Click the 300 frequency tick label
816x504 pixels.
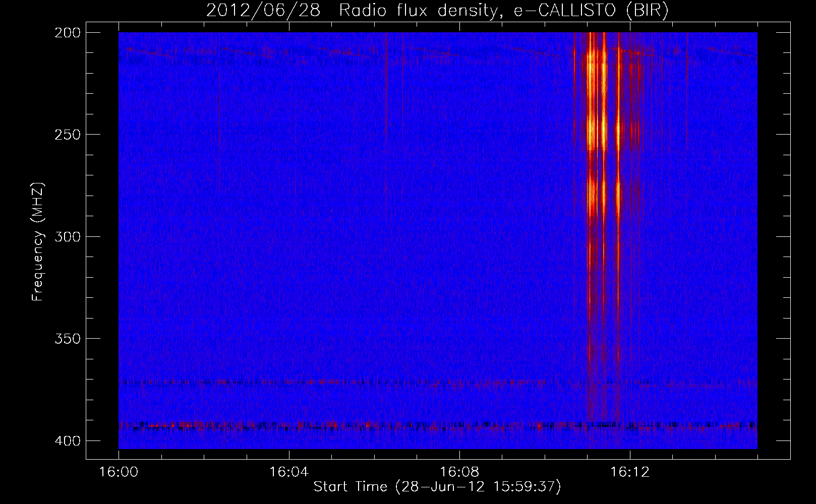[x=67, y=237]
